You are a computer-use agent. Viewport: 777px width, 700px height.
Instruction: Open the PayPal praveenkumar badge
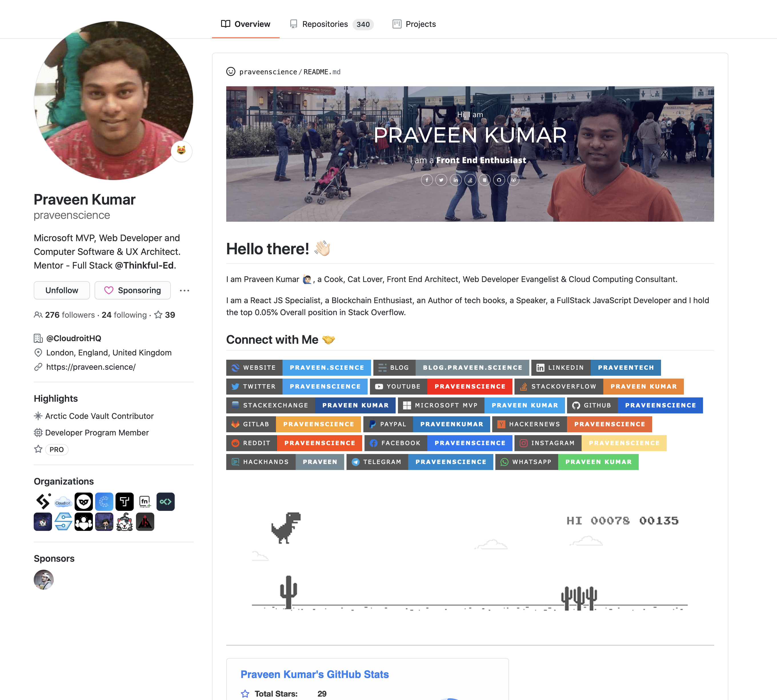click(x=427, y=424)
